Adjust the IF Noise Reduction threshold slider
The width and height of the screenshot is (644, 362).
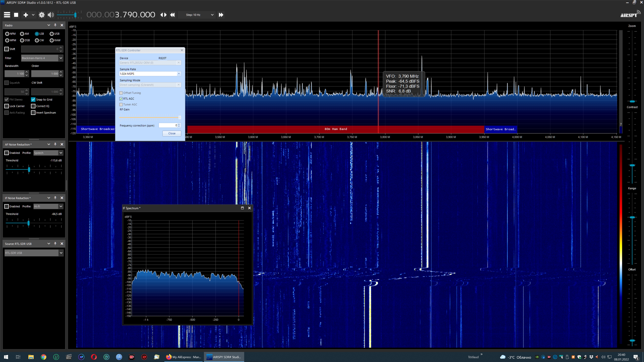click(x=29, y=223)
